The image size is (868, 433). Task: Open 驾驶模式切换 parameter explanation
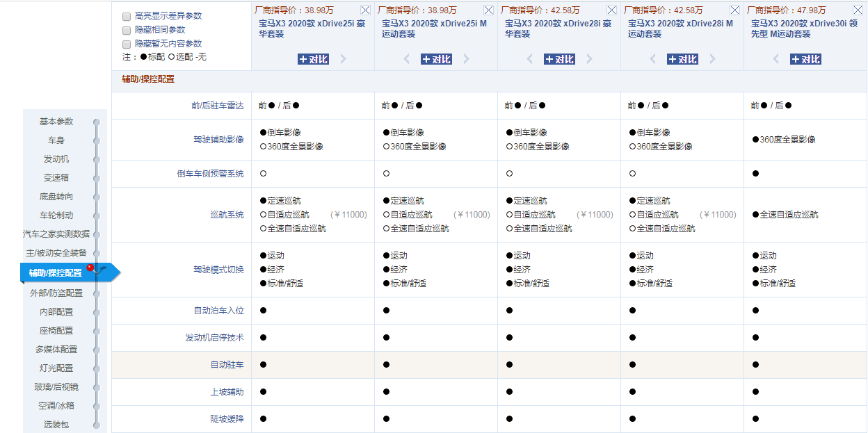click(x=218, y=270)
